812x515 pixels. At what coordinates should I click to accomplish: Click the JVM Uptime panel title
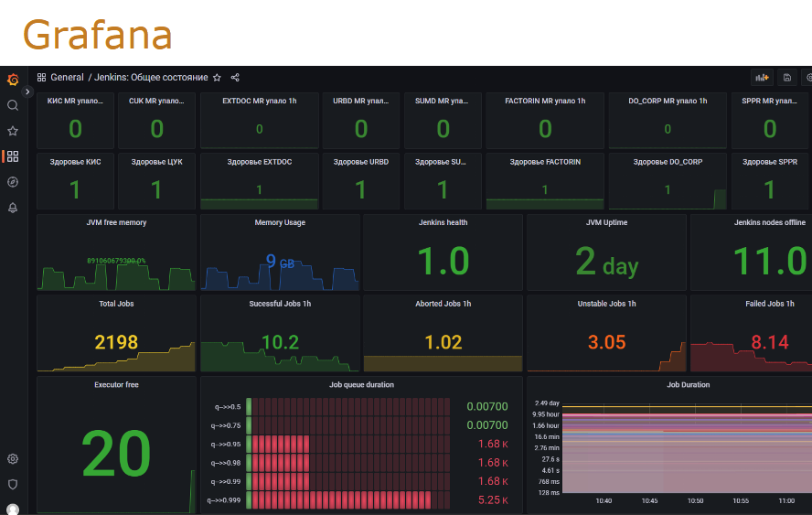[606, 222]
